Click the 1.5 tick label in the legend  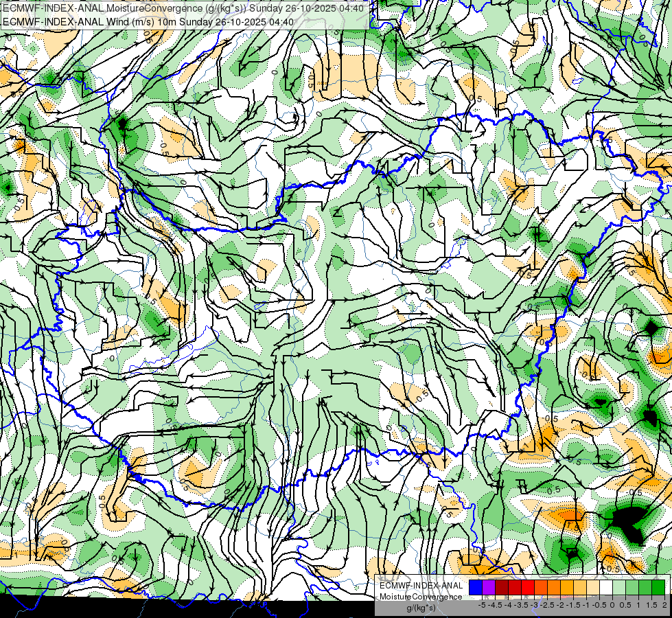[x=651, y=605]
